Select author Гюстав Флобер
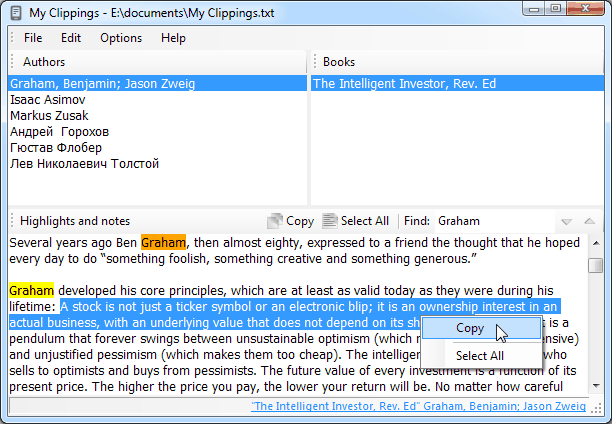 point(157,148)
